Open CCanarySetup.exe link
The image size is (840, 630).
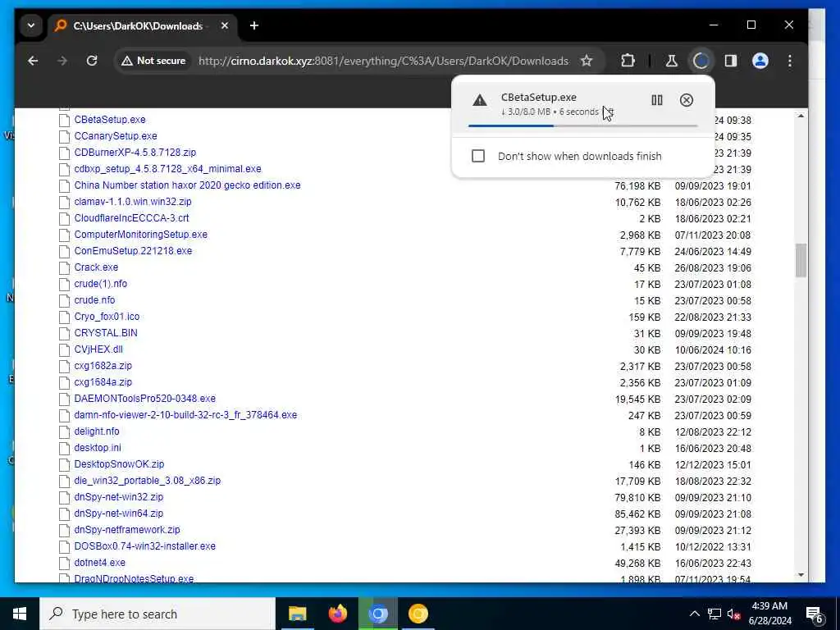pyautogui.click(x=116, y=136)
